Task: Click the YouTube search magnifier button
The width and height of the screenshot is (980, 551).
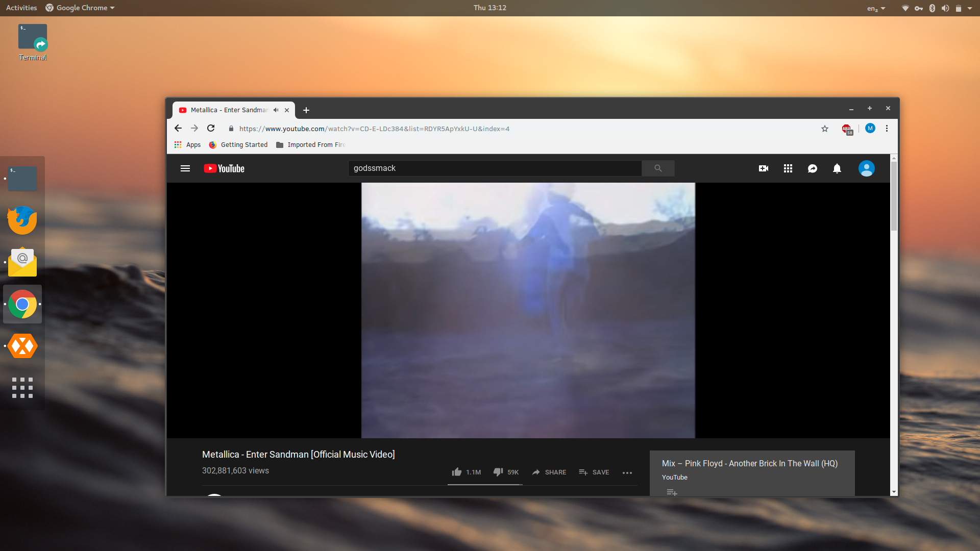Action: (658, 168)
